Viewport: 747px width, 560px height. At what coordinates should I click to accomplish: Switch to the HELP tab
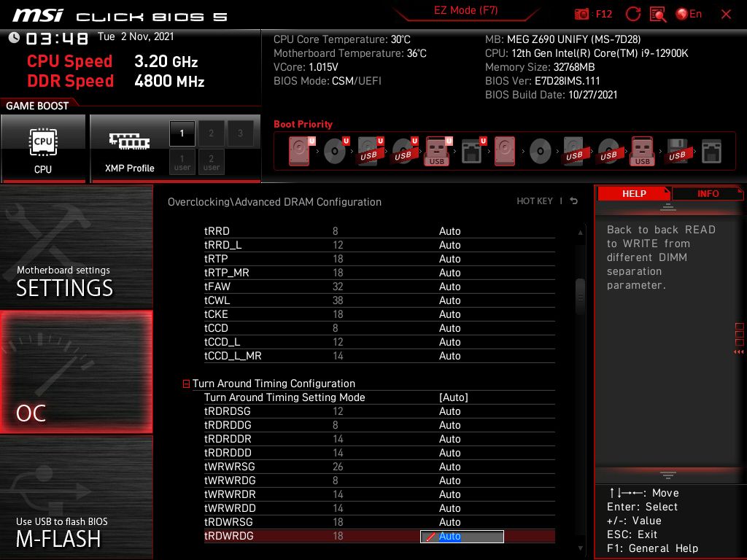coord(634,194)
